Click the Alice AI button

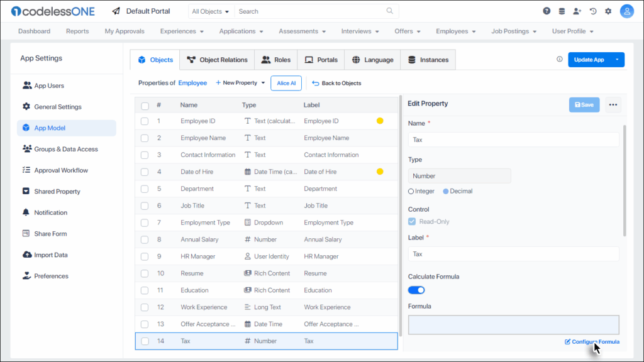[286, 83]
